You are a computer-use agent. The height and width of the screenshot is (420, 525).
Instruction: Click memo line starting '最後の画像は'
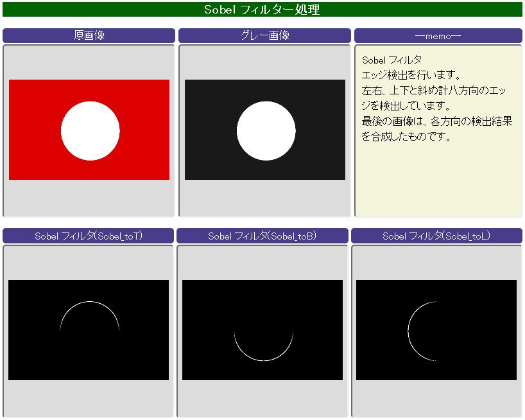[x=437, y=121]
